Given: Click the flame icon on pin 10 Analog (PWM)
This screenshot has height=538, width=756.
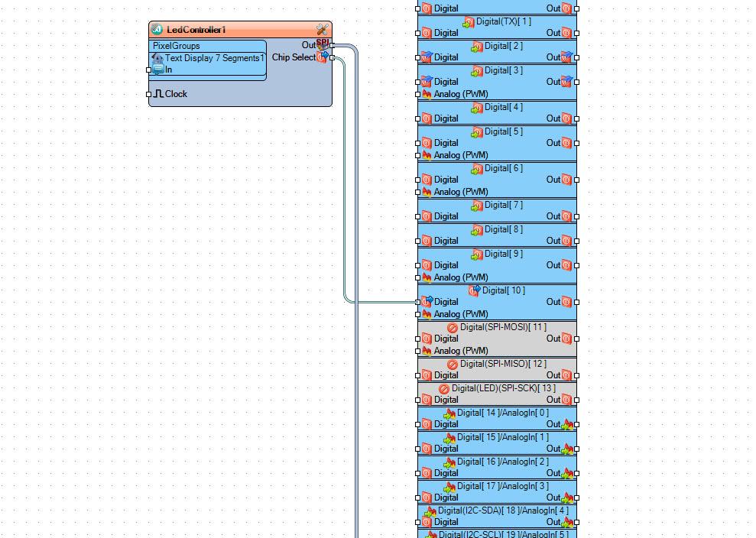Looking at the screenshot, I should tap(427, 314).
